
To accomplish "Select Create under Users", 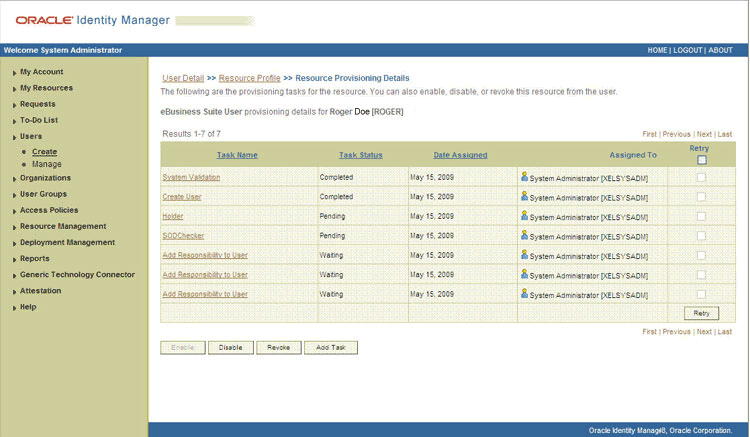I will click(x=44, y=152).
